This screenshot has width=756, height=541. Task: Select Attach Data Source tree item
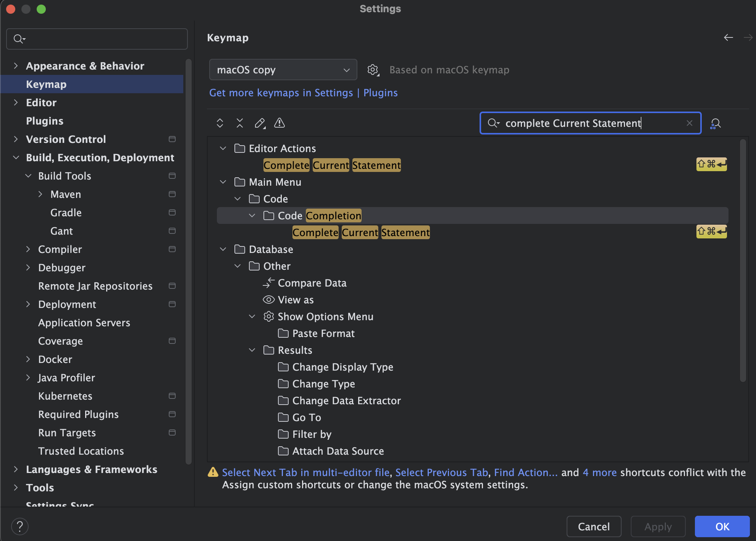click(x=338, y=451)
